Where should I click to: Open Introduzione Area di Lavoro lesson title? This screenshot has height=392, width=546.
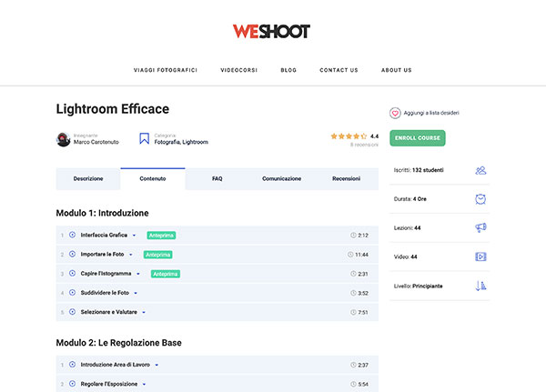[116, 365]
